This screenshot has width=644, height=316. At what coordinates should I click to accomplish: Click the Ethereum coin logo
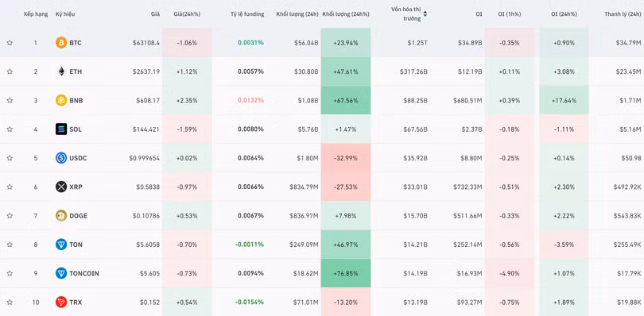[61, 71]
